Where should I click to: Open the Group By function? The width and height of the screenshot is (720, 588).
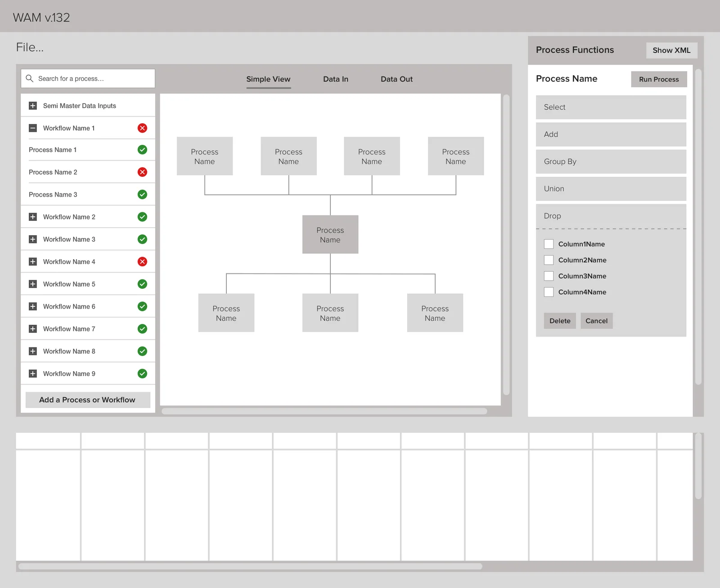coord(611,162)
